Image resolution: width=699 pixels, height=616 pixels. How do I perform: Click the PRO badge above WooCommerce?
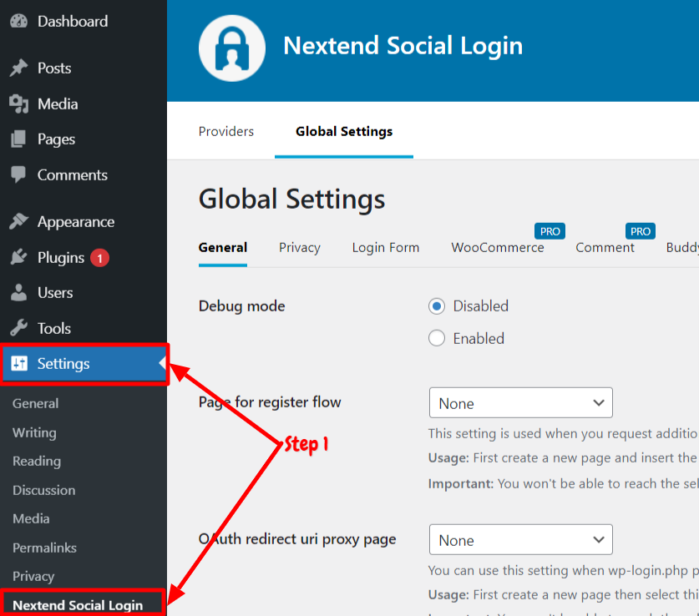(550, 231)
